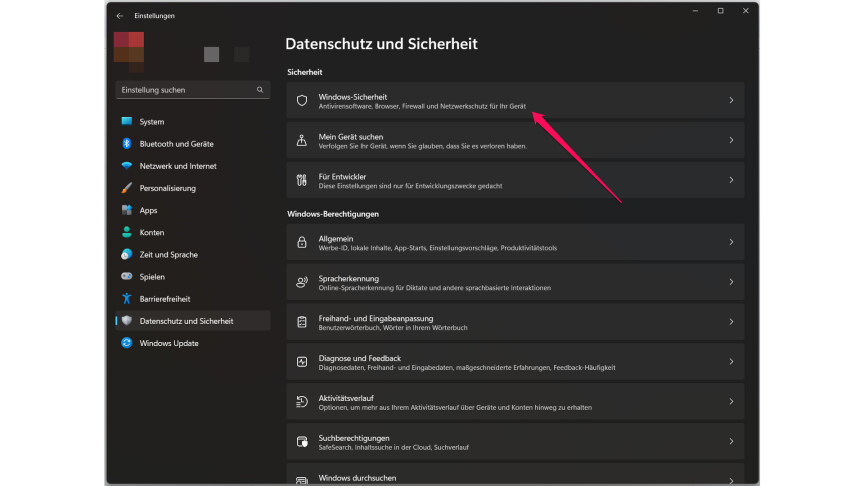The image size is (864, 486).
Task: Click the Suchberechtigungen icon
Action: tap(302, 441)
